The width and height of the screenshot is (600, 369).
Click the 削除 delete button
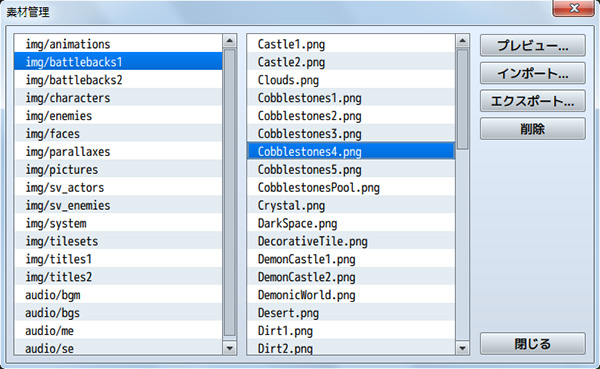tap(533, 129)
